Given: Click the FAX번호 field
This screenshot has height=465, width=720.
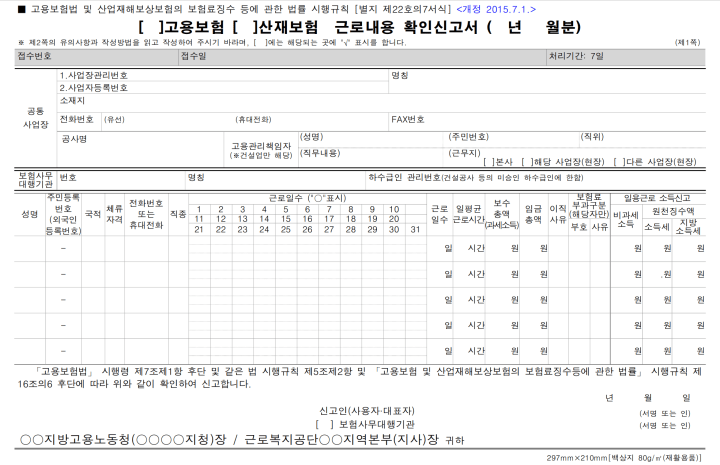Looking at the screenshot, I should point(547,122).
